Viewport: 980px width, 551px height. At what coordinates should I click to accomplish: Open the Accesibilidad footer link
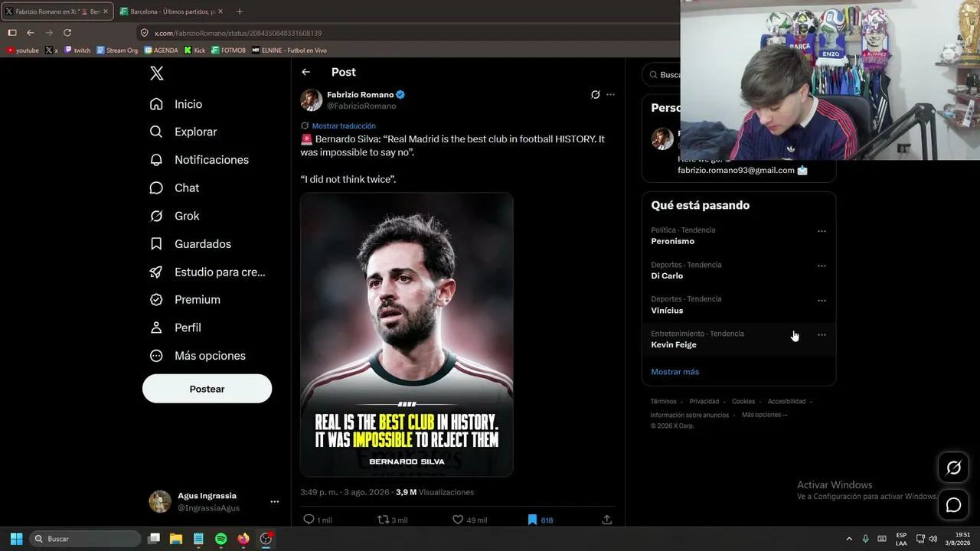point(786,402)
